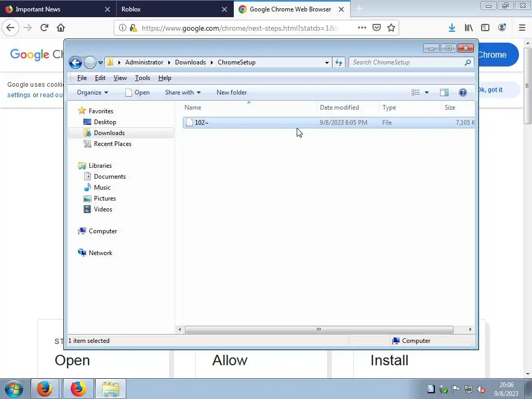Click the change view icon in Explorer
This screenshot has width=532, height=399.
pyautogui.click(x=416, y=92)
